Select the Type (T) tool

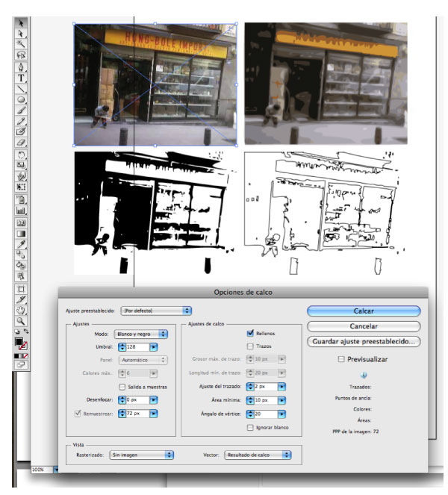[21, 78]
